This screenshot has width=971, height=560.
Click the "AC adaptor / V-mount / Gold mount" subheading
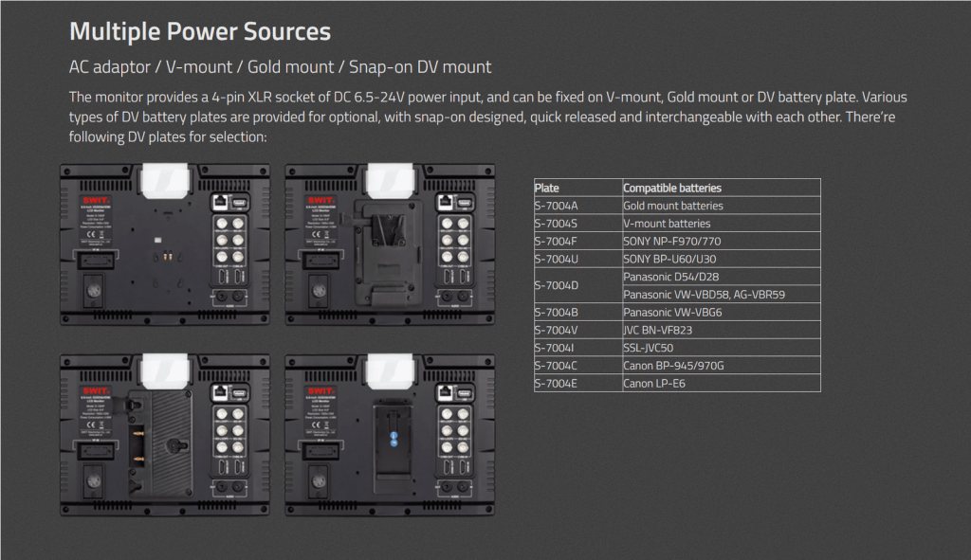pyautogui.click(x=280, y=67)
